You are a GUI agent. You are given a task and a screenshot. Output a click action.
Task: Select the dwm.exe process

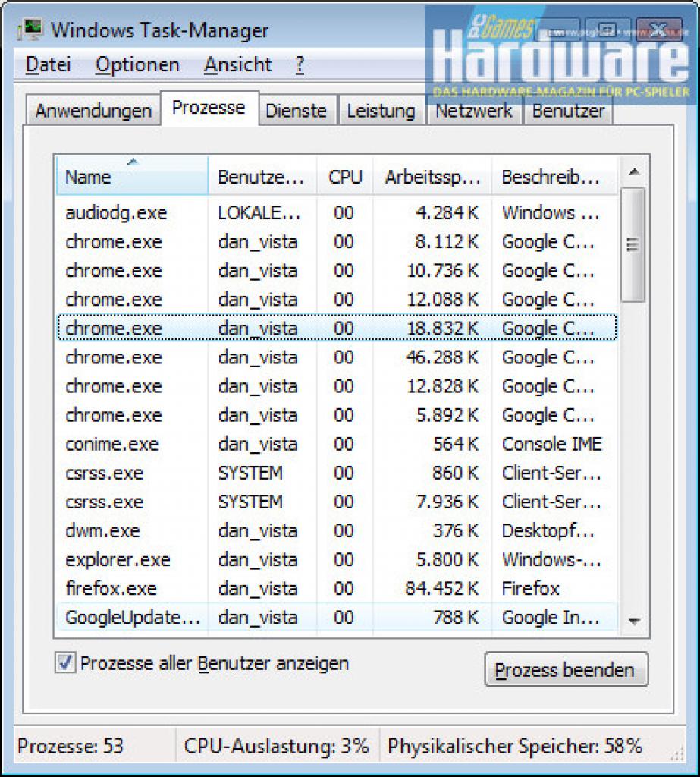point(337,530)
